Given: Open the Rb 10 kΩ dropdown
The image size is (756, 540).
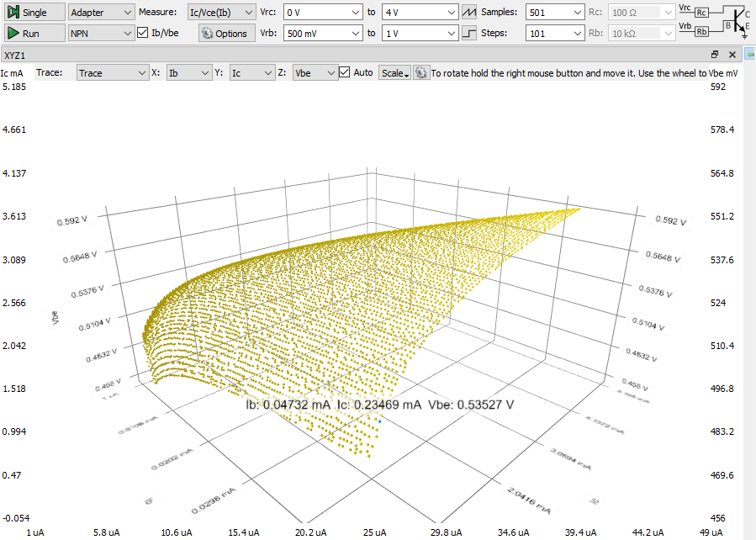Looking at the screenshot, I should (x=642, y=34).
